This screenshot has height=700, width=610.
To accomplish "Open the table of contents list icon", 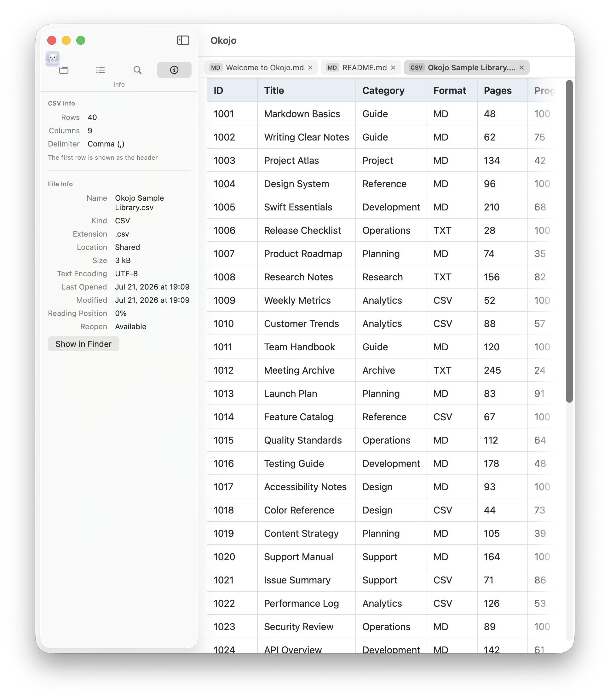I will coord(101,70).
